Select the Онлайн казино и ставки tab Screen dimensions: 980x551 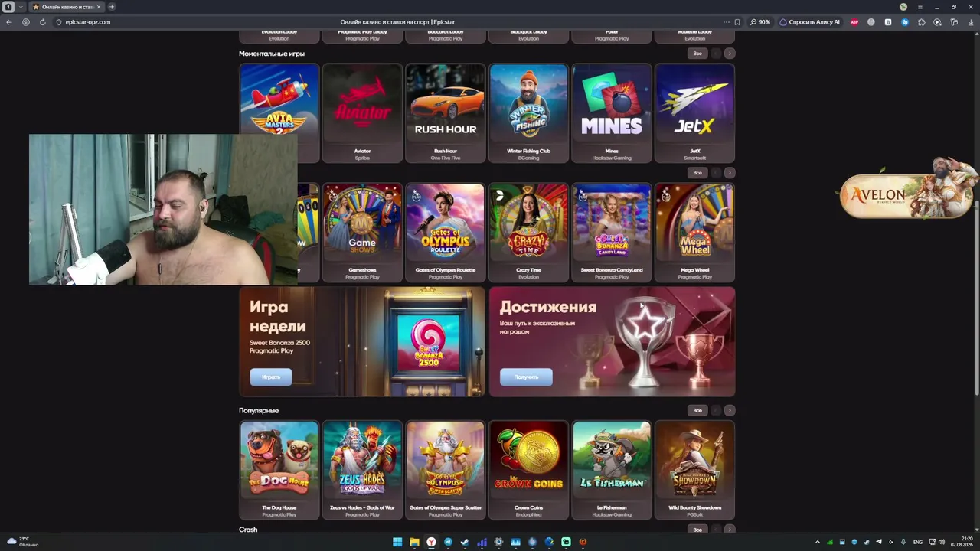pos(67,7)
